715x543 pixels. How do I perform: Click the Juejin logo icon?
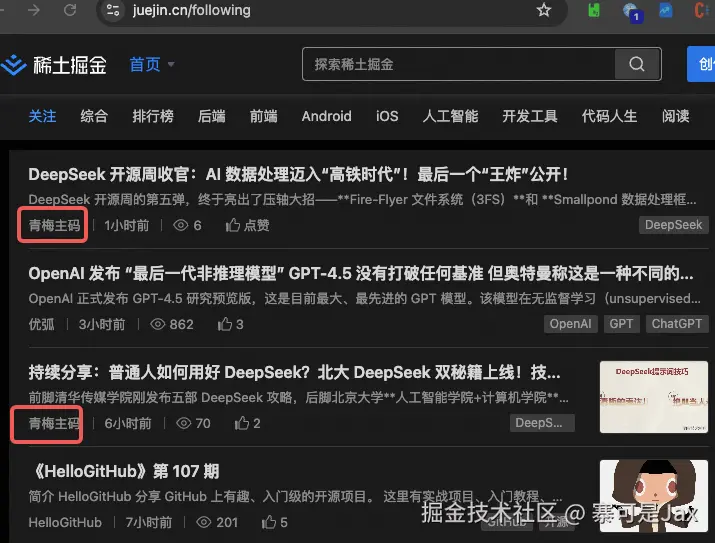(14, 66)
